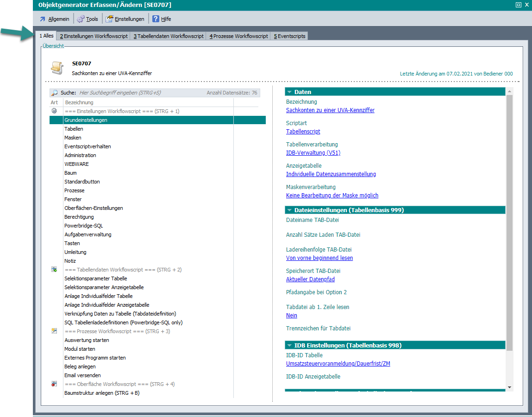
Task: Click the scroll down arrow in right panel
Action: [x=510, y=387]
